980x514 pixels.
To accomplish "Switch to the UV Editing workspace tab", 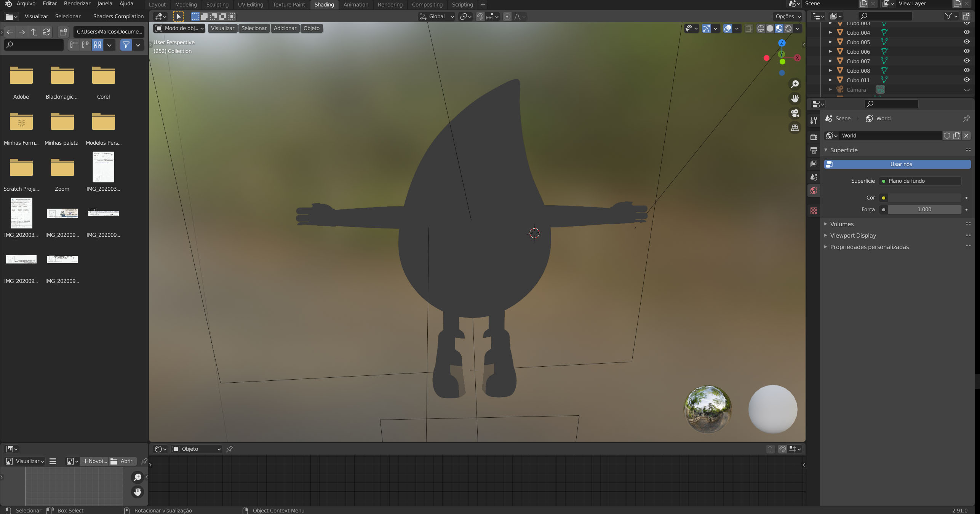I will pos(251,5).
